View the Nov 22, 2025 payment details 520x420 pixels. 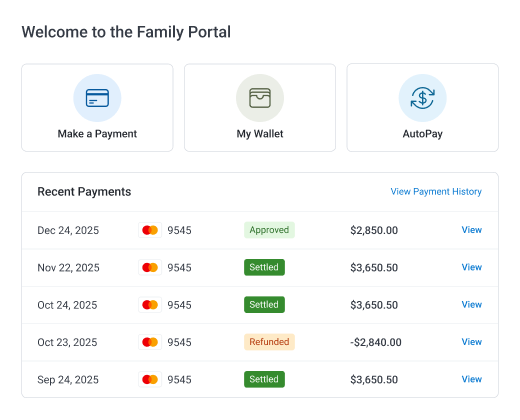(x=472, y=267)
